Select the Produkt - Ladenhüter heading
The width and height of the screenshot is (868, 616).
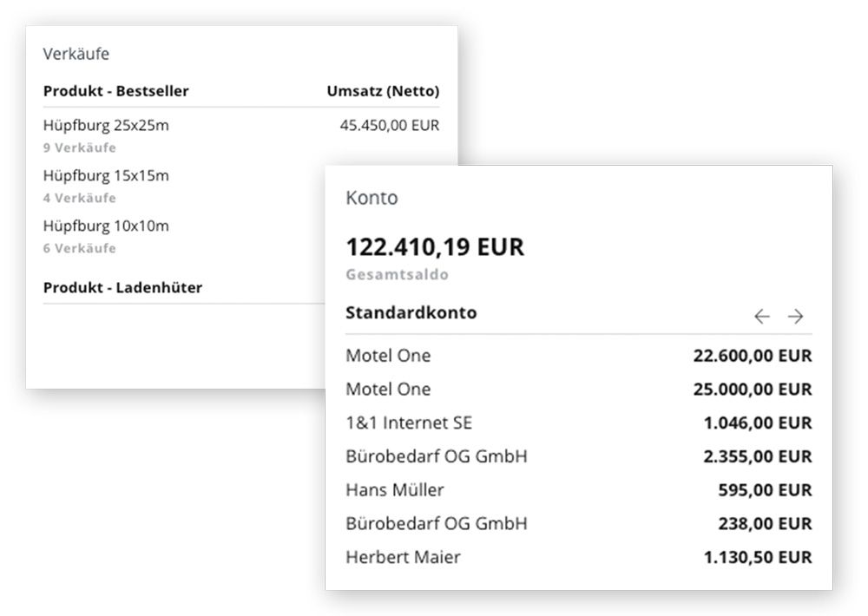pos(123,288)
